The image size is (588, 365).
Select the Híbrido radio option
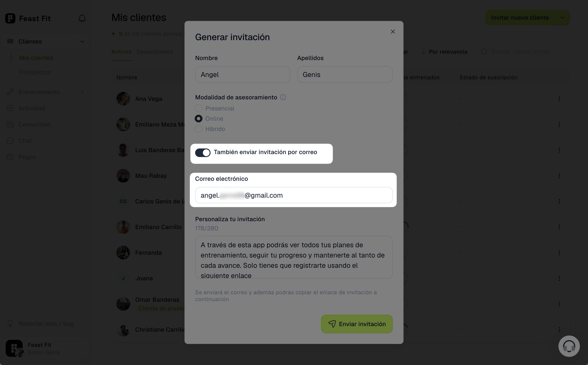[x=198, y=129]
